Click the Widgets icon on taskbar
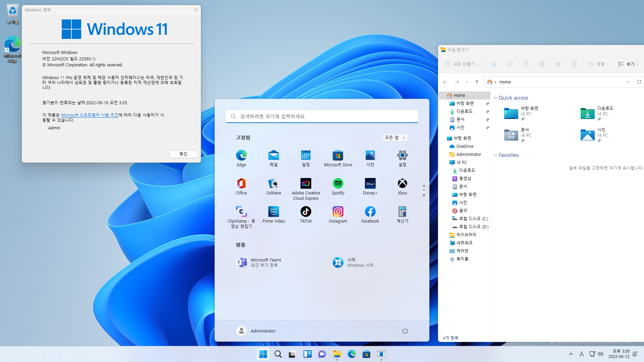Viewport: 644px width, 362px height. pos(307,354)
